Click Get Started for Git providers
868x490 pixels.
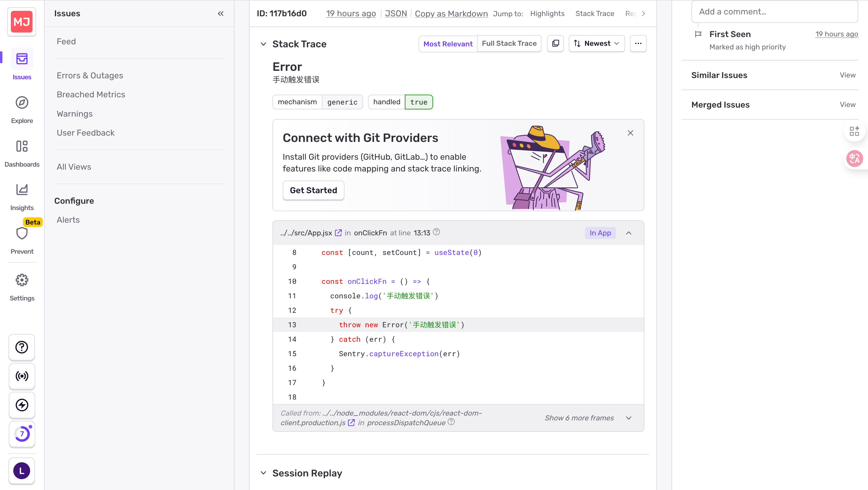coord(313,190)
